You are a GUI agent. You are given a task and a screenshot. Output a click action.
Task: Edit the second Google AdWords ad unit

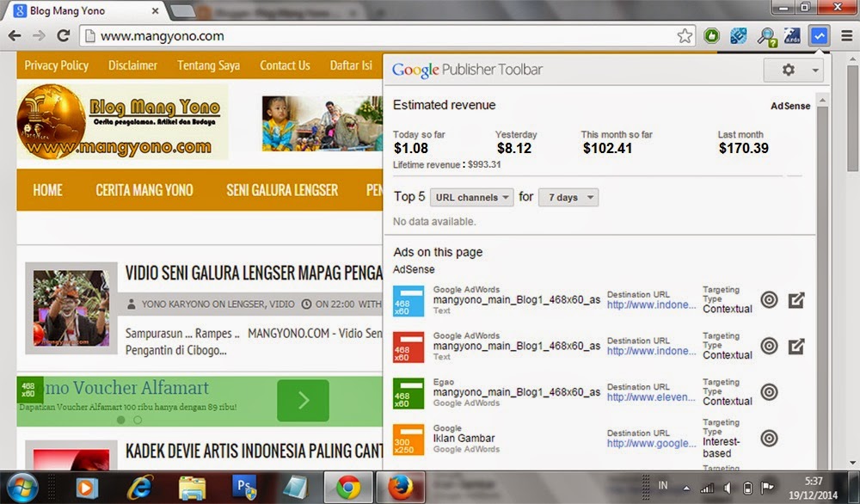(x=796, y=346)
